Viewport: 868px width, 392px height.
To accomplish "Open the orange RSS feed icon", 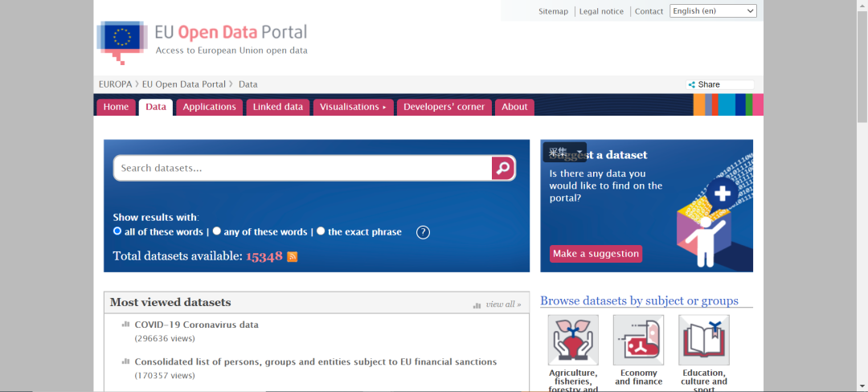I will coord(293,256).
